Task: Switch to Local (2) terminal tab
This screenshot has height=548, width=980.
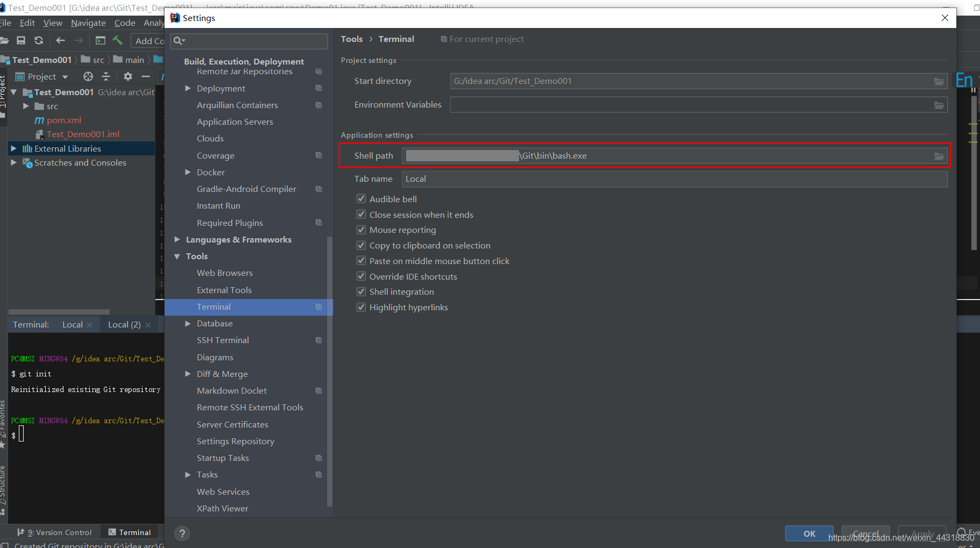Action: click(124, 325)
